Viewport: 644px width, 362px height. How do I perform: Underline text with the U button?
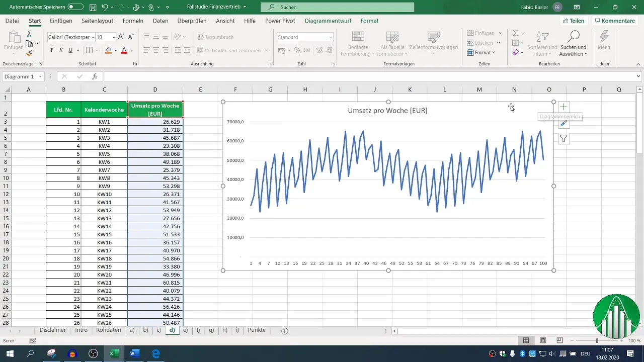pyautogui.click(x=70, y=50)
